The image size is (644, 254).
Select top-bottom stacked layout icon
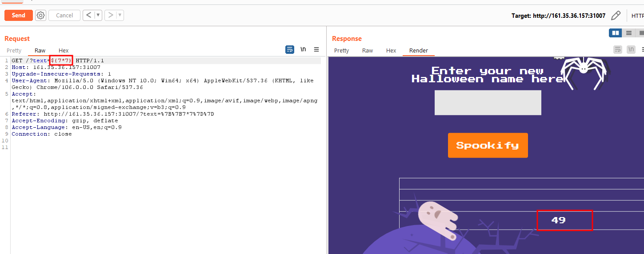click(628, 33)
